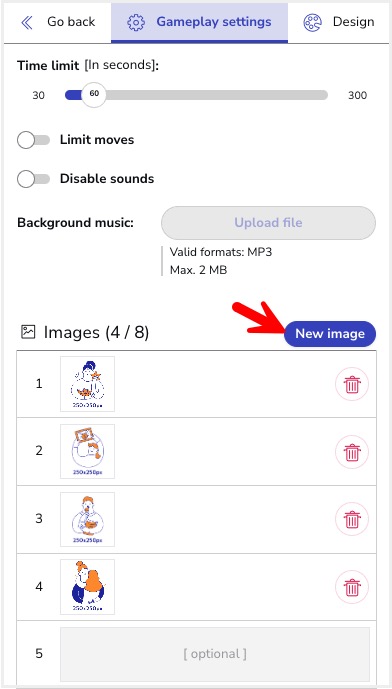Image resolution: width=392 pixels, height=689 pixels.
Task: Open the Design tab
Action: coord(339,22)
